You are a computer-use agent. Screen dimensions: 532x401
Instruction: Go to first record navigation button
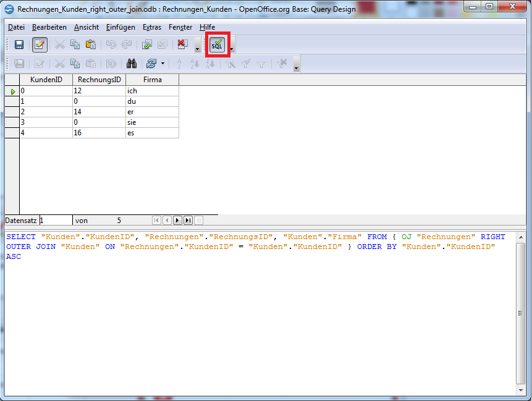click(156, 221)
